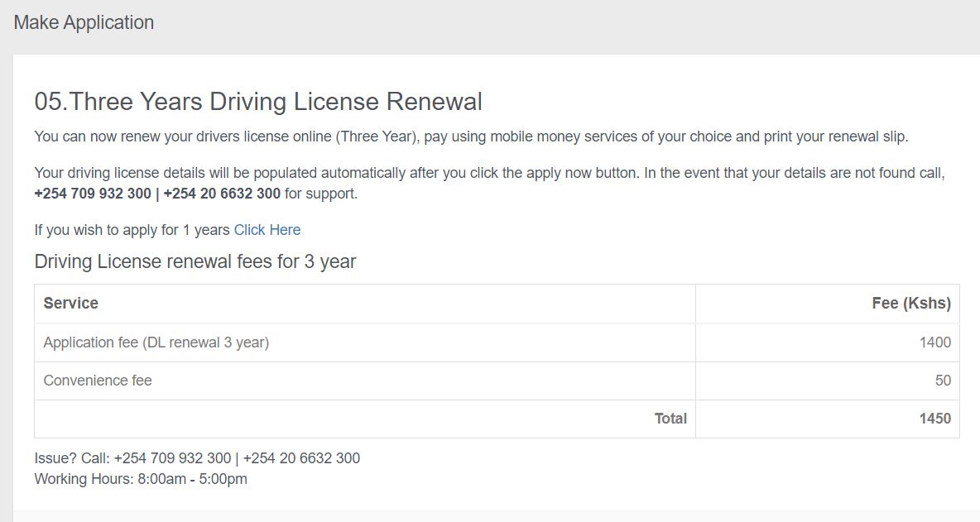Screen dimensions: 980x522
Task: Click the 'Issue? Call:' contact line
Action: [197, 458]
